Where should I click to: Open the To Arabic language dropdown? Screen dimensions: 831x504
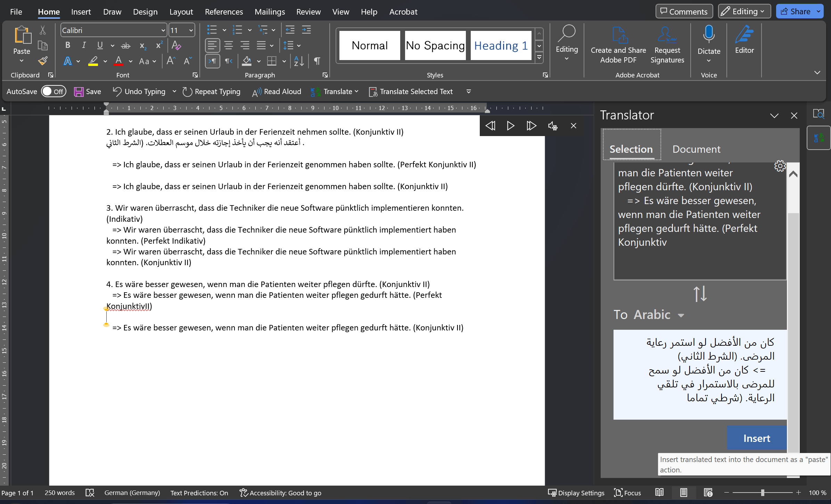(680, 315)
